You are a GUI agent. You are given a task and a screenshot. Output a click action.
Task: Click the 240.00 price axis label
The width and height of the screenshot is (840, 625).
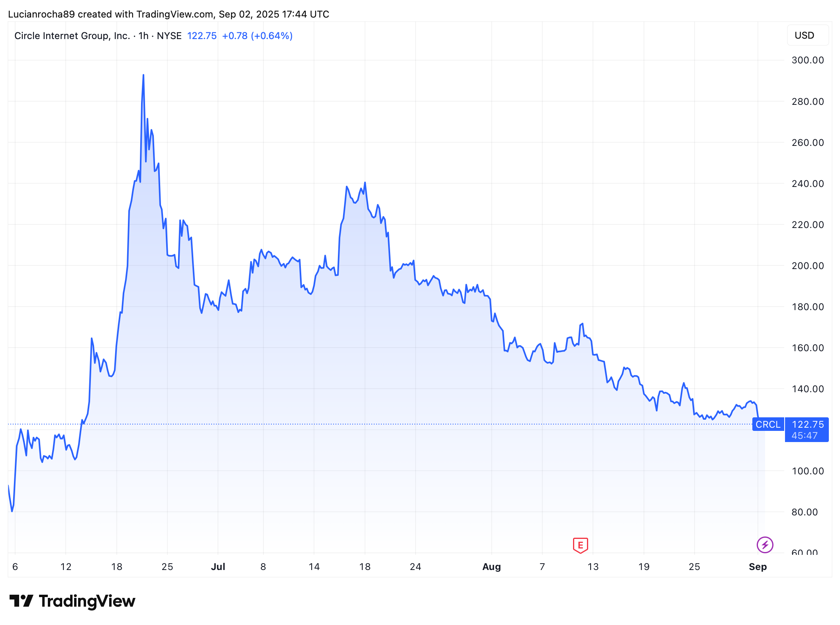(807, 183)
